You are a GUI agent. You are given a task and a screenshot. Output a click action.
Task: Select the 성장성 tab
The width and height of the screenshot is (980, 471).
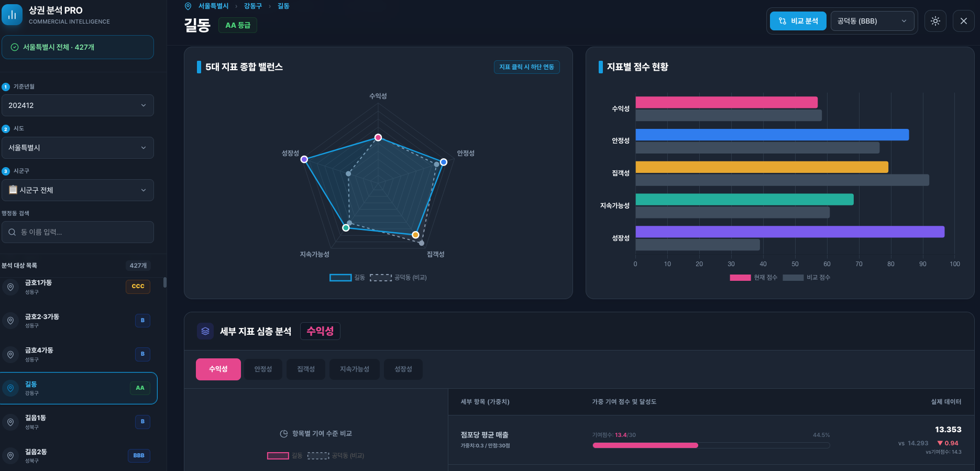tap(403, 369)
